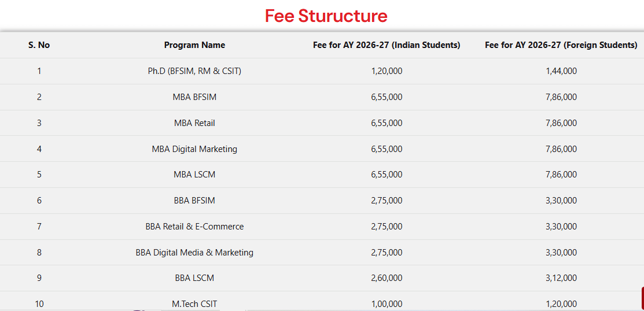Click the MBA Retail program name
Screen dimensions: 644x311
[x=194, y=123]
